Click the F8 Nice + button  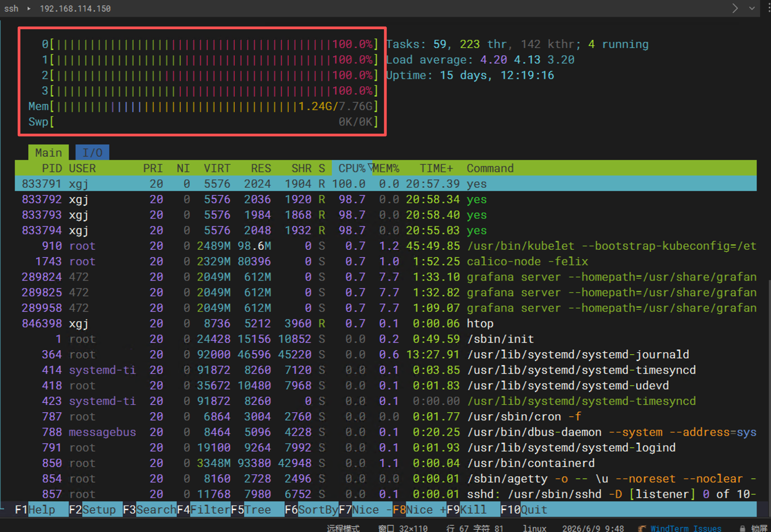pyautogui.click(x=419, y=510)
